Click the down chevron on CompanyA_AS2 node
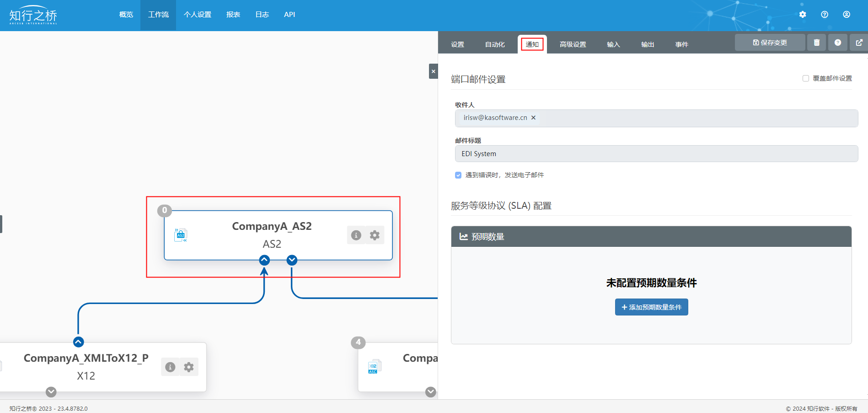Image resolution: width=868 pixels, height=413 pixels. 292,261
